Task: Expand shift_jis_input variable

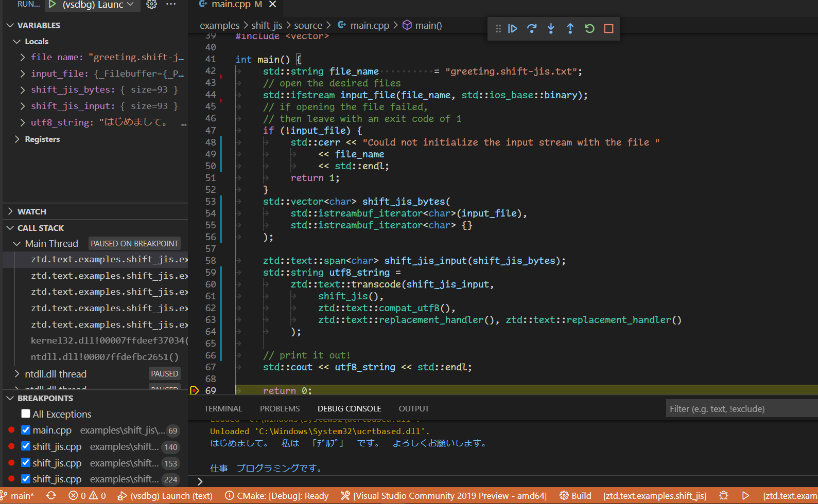Action: 23,106
